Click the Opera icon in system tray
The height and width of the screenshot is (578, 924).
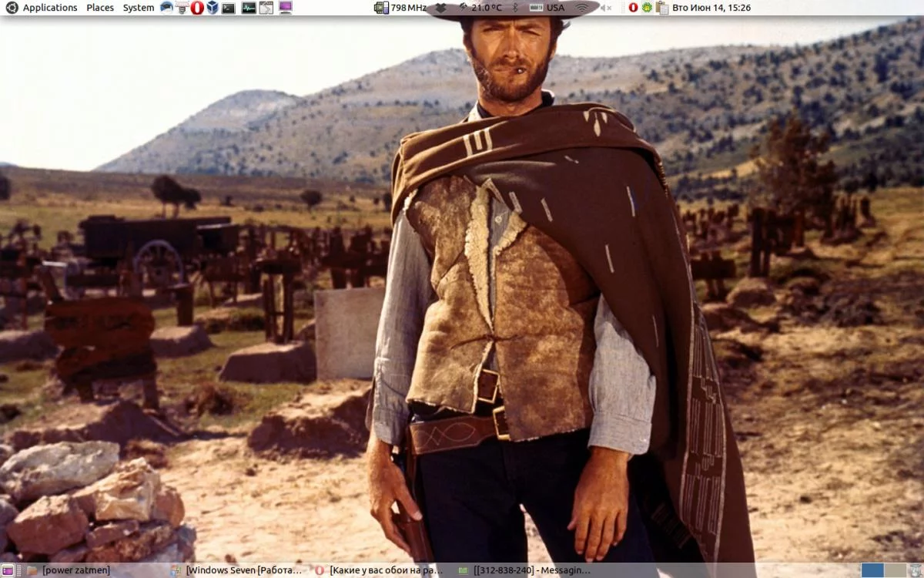click(633, 8)
